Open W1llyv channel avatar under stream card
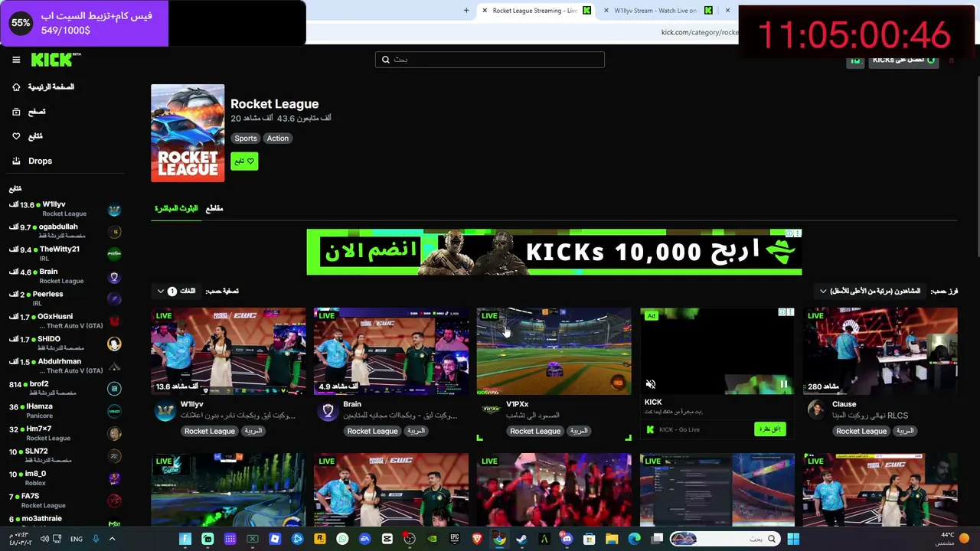 (165, 412)
